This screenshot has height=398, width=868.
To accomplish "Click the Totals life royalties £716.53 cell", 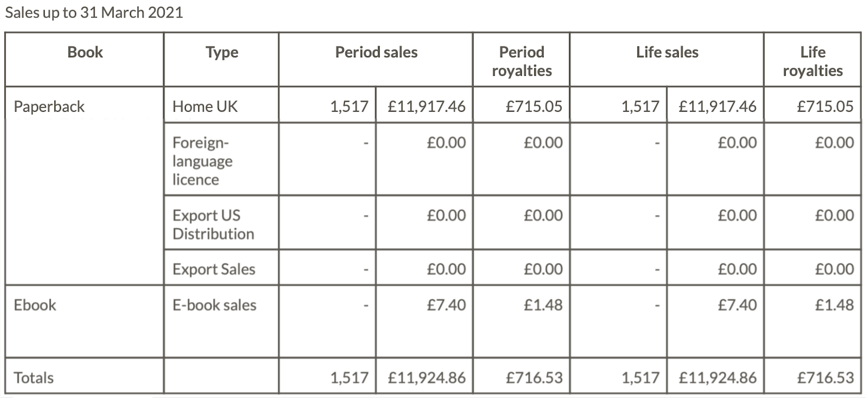I will tap(825, 378).
